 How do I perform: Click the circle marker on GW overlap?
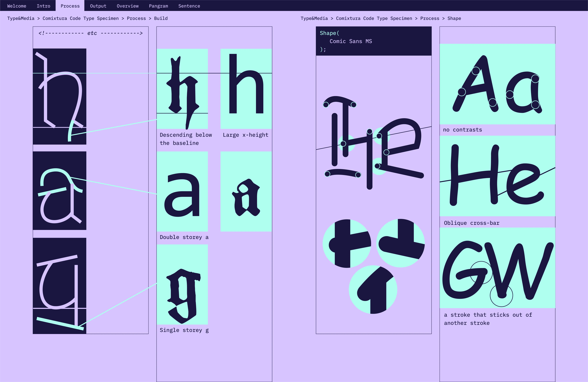pos(481,273)
